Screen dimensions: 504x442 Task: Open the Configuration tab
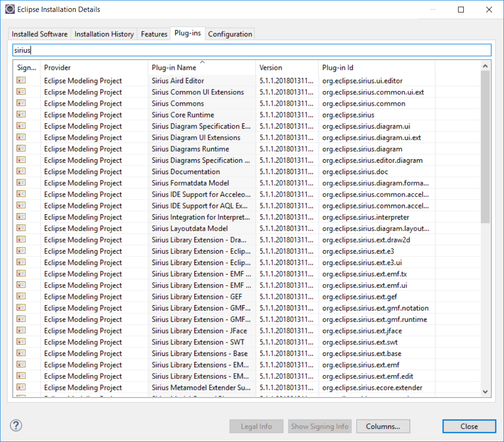point(230,34)
